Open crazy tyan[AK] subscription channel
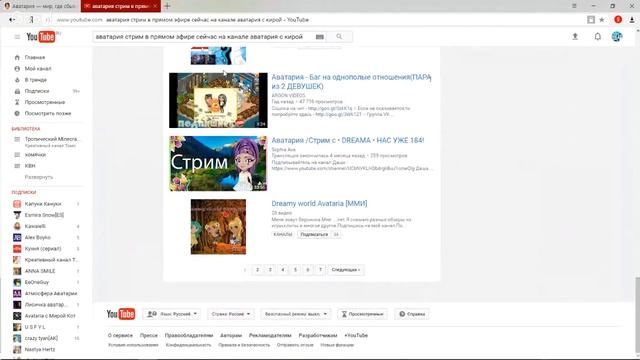This screenshot has height=360, width=640. coord(41,338)
